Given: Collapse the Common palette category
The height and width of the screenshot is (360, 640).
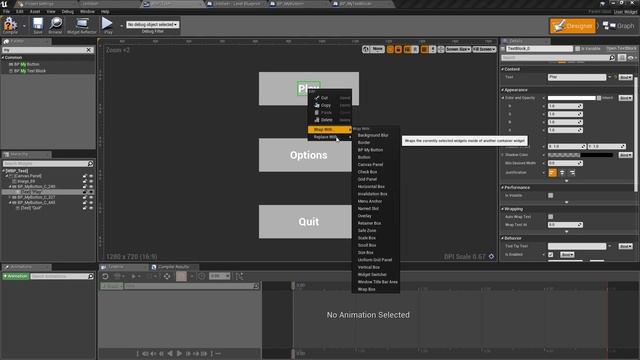Looking at the screenshot, I should 3,58.
